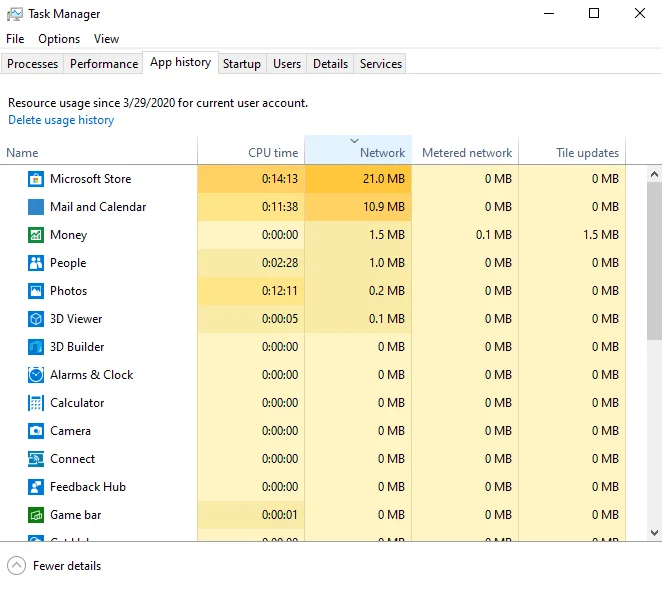Switch to the Details tab

pos(331,64)
